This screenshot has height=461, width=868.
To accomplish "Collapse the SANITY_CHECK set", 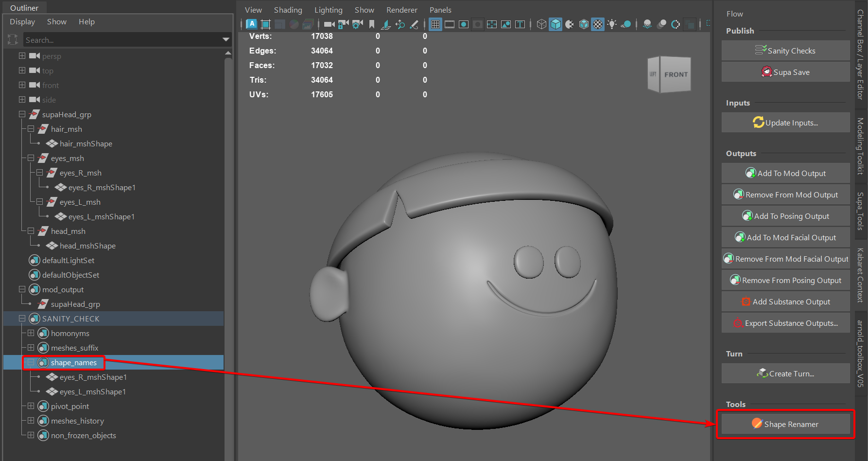I will coord(22,319).
